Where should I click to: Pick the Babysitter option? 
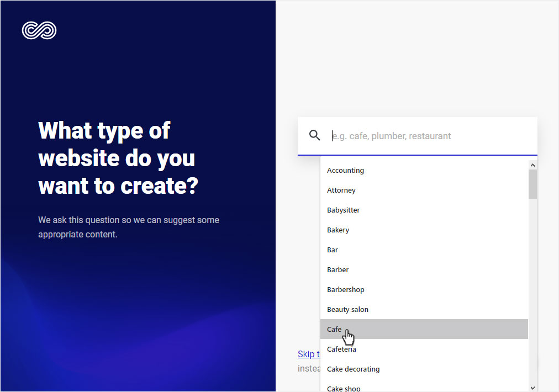[x=424, y=210]
